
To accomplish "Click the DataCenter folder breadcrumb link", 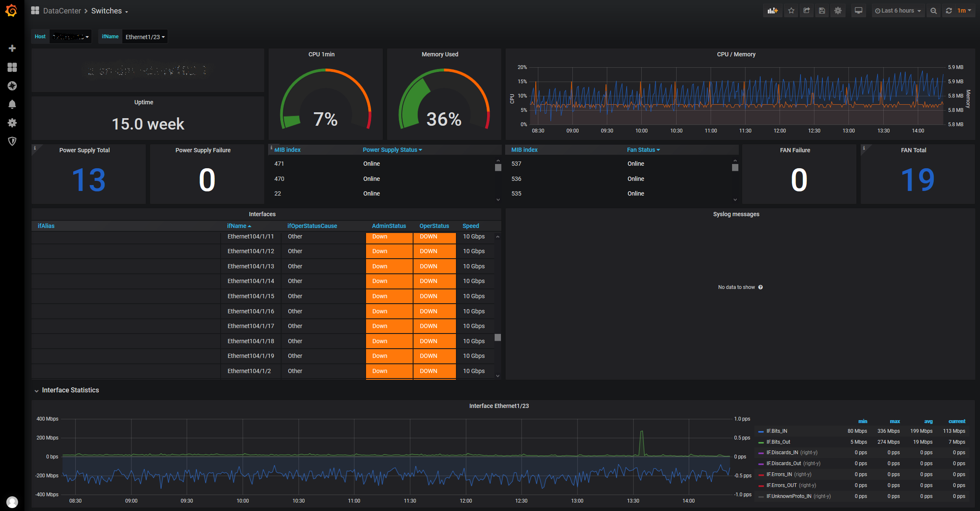I will tap(62, 11).
